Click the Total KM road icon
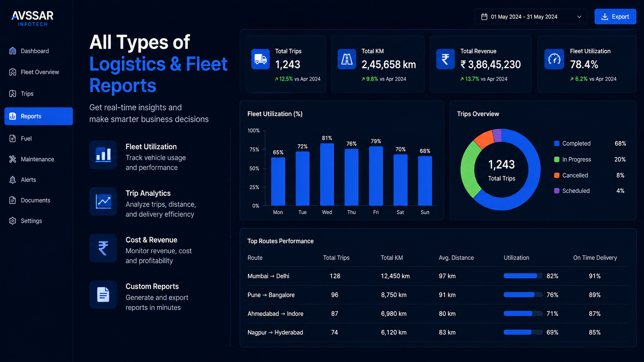Image resolution: width=644 pixels, height=362 pixels. (347, 59)
